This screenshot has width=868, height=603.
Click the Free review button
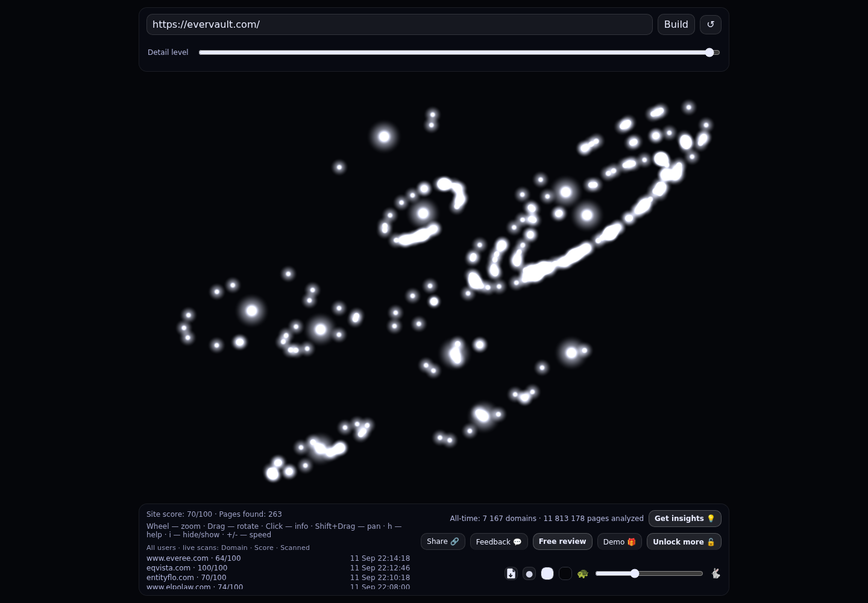562,541
